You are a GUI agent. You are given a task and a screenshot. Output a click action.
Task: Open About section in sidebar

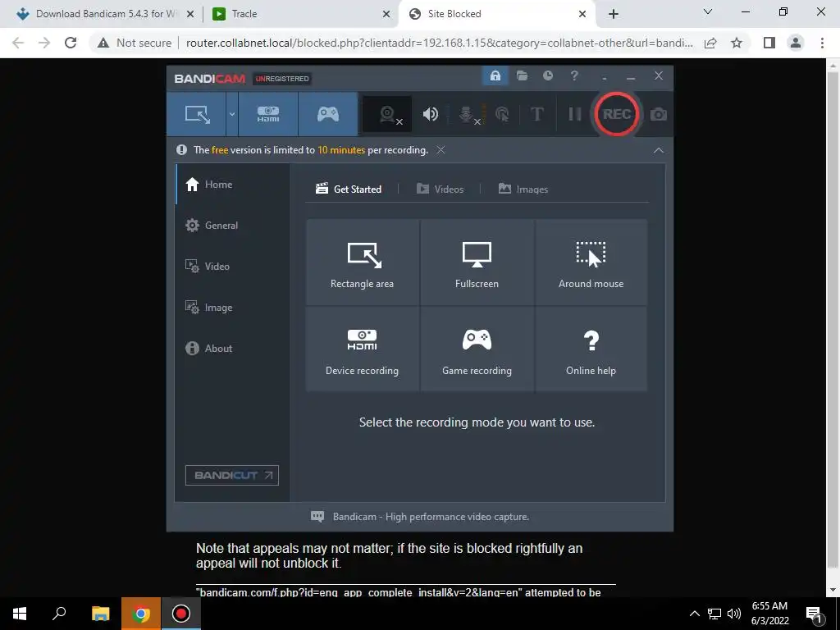(232, 348)
